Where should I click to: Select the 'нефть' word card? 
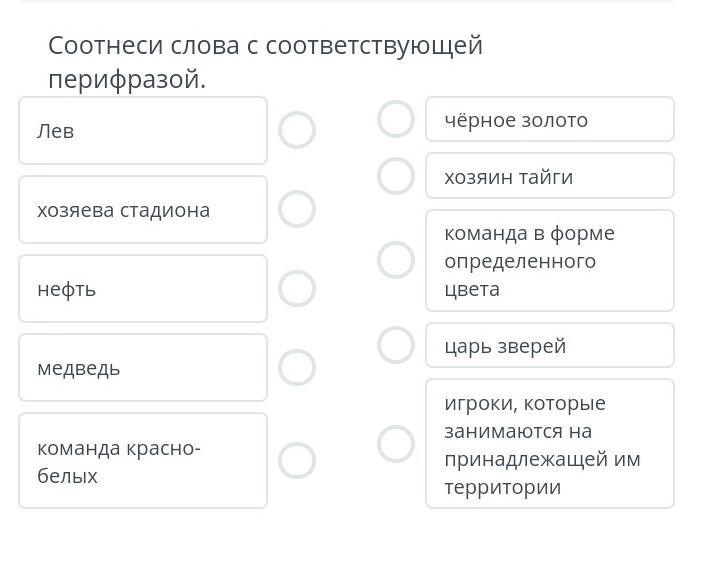[143, 288]
